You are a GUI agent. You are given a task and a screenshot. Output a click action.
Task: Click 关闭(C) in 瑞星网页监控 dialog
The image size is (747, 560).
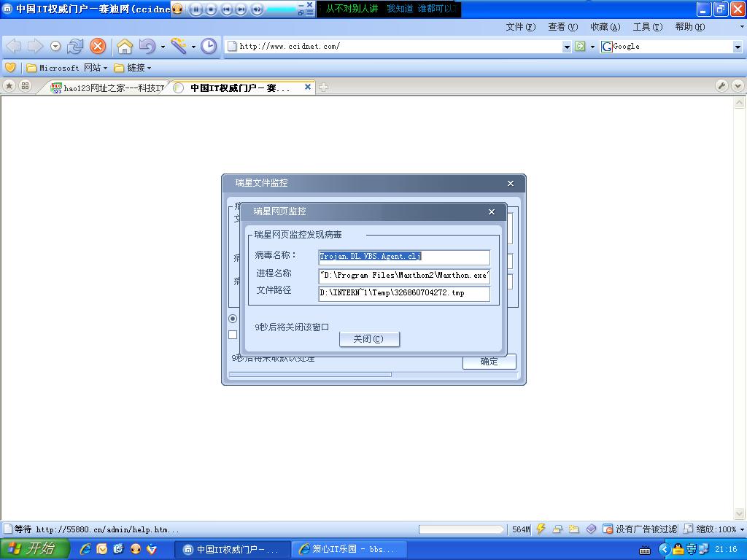(369, 339)
